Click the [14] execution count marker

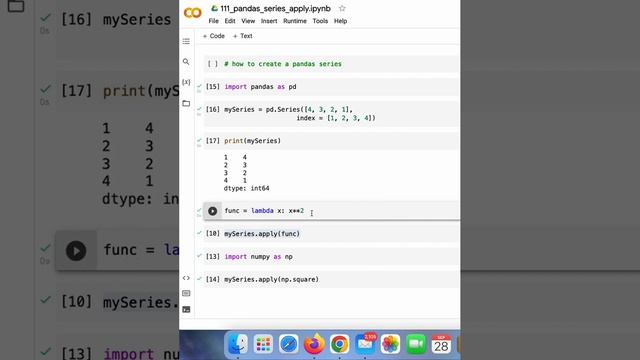point(212,280)
